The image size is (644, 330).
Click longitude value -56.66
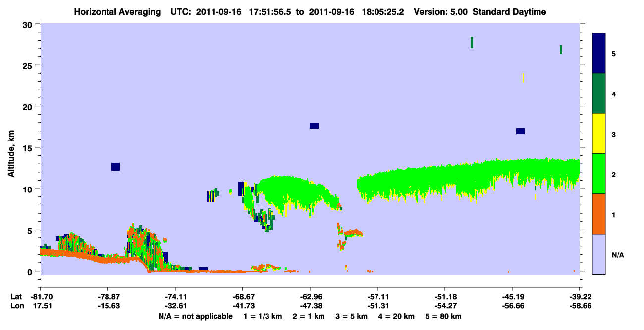(512, 306)
